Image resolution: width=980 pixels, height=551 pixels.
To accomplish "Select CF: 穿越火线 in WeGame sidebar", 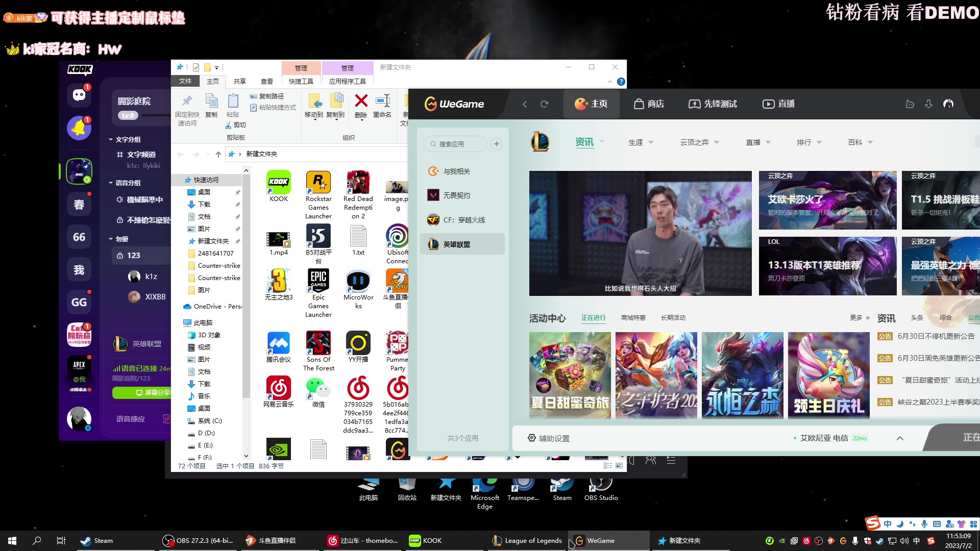I will click(462, 219).
